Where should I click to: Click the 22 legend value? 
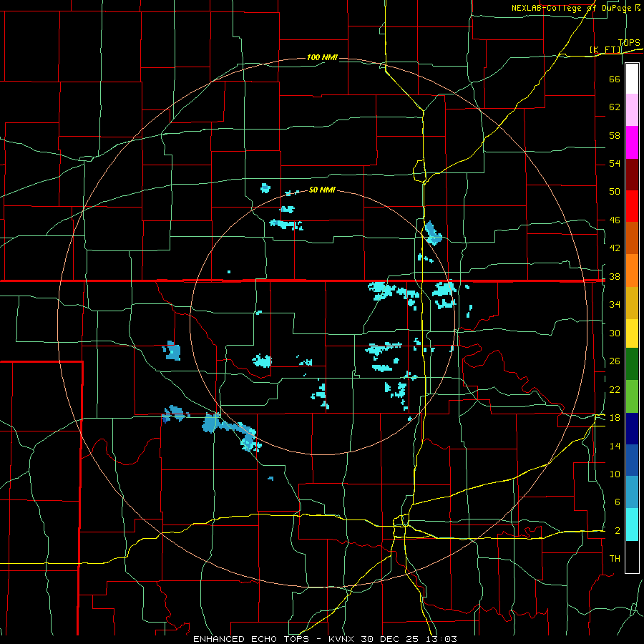(615, 390)
